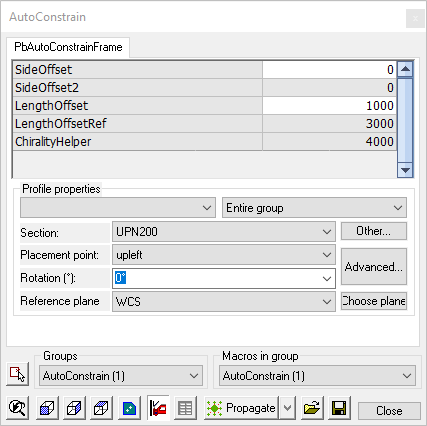This screenshot has height=426, width=427.
Task: Click the floppy disk save icon
Action: coord(339,408)
